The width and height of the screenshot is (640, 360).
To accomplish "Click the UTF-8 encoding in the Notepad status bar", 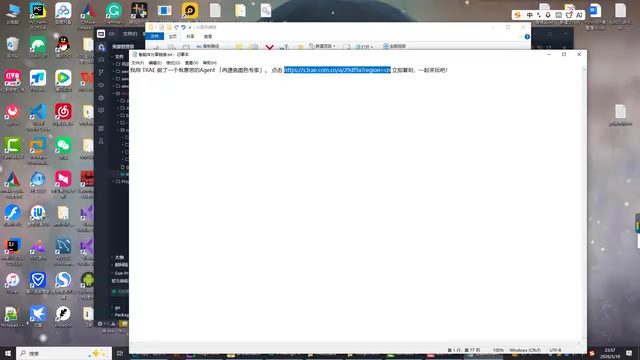I will pyautogui.click(x=555, y=350).
